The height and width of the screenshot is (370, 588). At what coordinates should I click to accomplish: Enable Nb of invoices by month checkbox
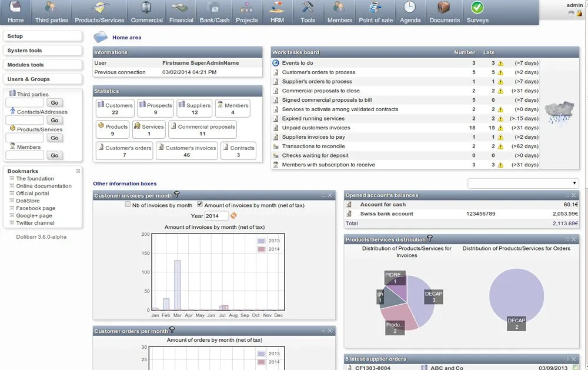click(128, 205)
